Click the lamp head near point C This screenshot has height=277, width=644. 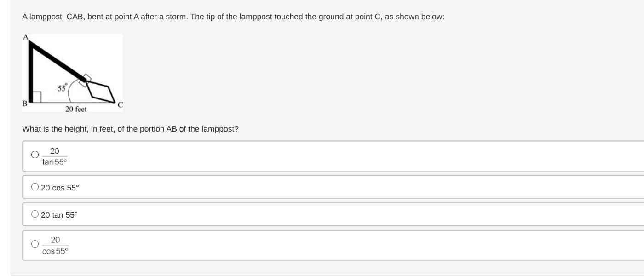click(101, 91)
